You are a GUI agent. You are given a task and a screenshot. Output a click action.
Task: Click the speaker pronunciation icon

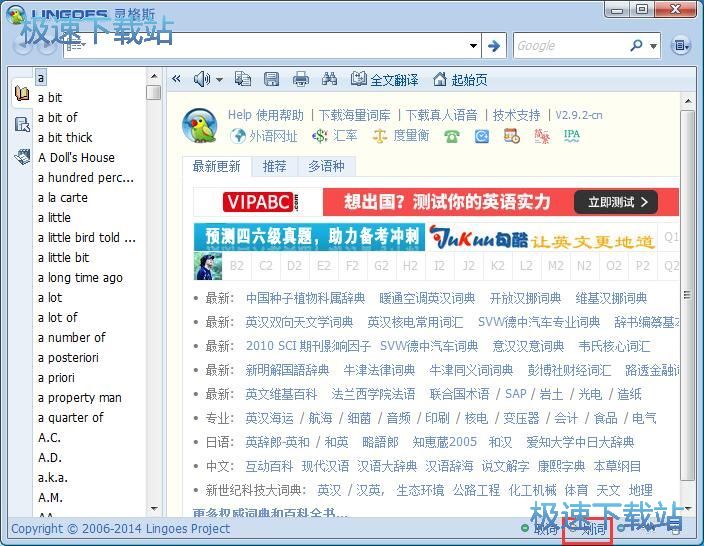click(201, 79)
